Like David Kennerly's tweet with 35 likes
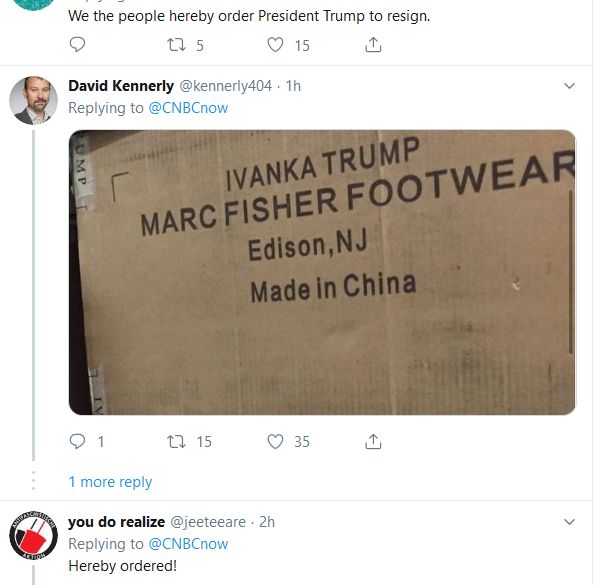This screenshot has width=596, height=585. (275, 441)
